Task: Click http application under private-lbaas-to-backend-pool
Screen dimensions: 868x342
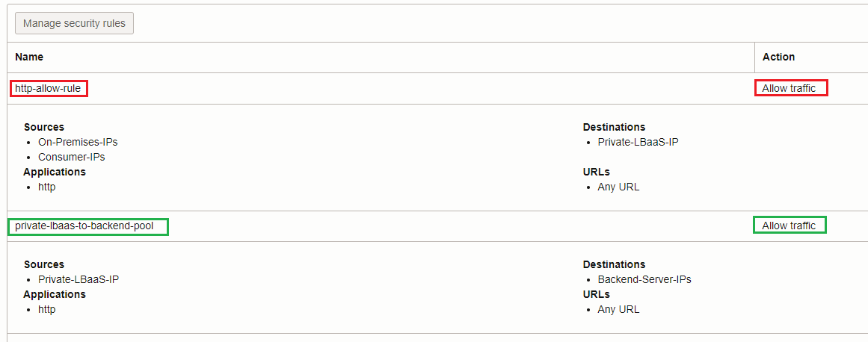Action: [46, 309]
